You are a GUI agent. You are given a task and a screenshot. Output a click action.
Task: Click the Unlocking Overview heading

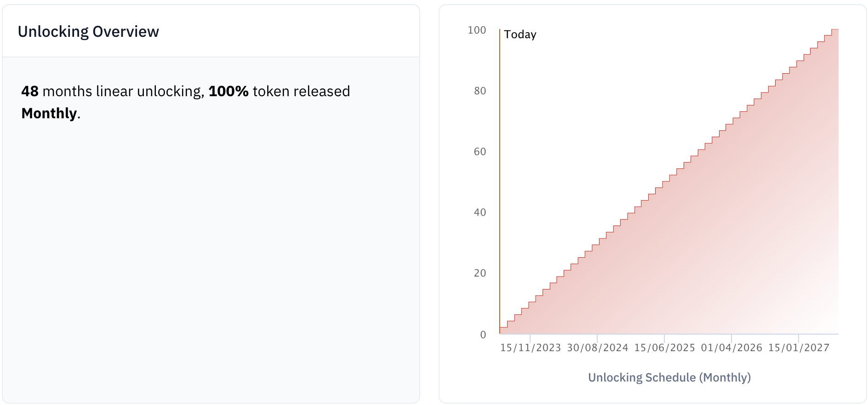[x=88, y=32]
